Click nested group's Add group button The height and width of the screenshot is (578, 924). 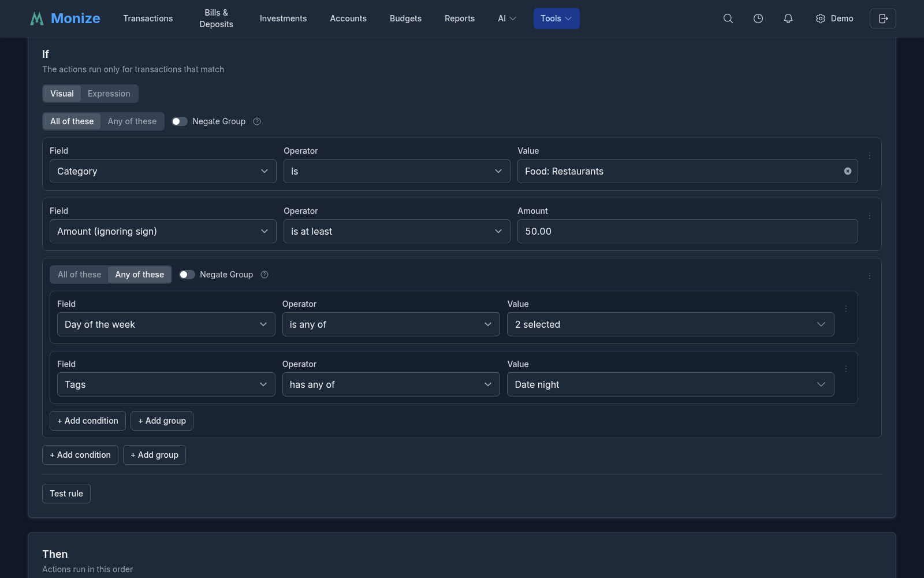point(162,421)
